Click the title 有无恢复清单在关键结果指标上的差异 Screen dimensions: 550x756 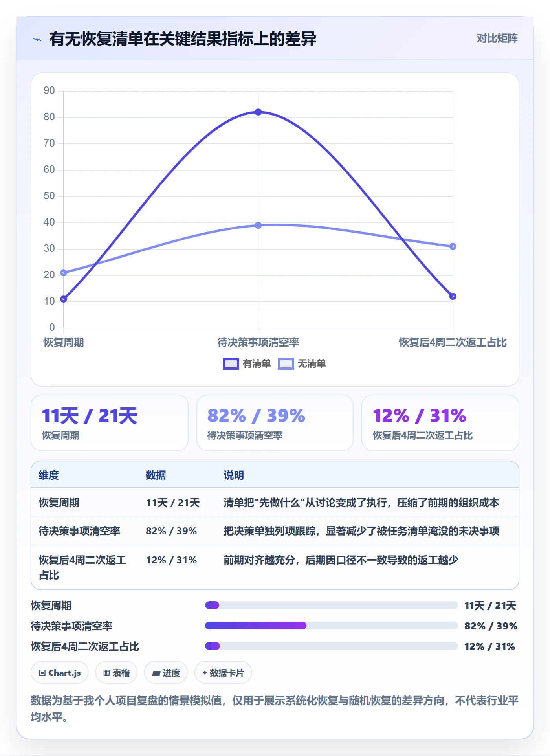point(183,39)
